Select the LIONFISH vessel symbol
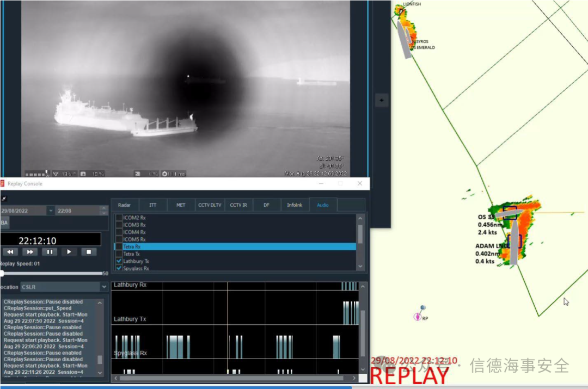Image resolution: width=588 pixels, height=389 pixels. coord(401,11)
